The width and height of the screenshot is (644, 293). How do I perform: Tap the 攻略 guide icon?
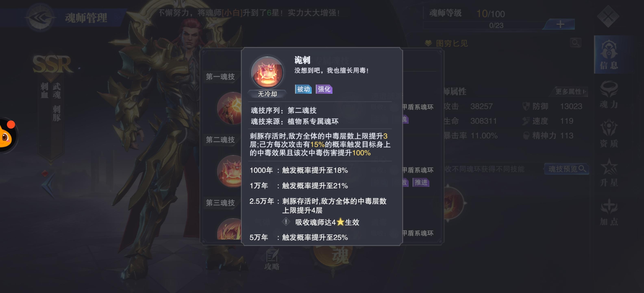point(272,259)
